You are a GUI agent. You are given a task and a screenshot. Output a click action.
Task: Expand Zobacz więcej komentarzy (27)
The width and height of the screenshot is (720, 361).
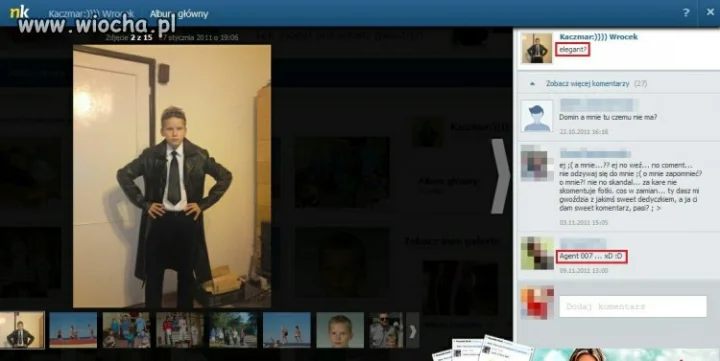[x=596, y=84]
